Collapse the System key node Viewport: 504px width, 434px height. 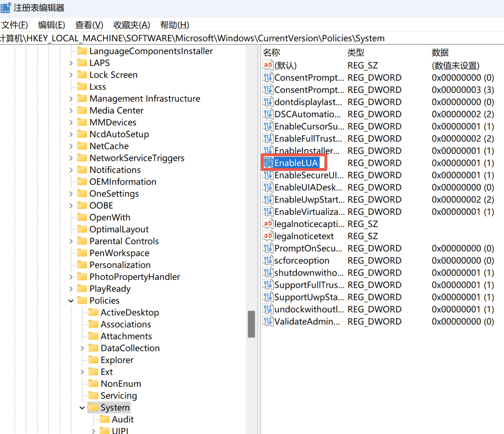tap(83, 408)
